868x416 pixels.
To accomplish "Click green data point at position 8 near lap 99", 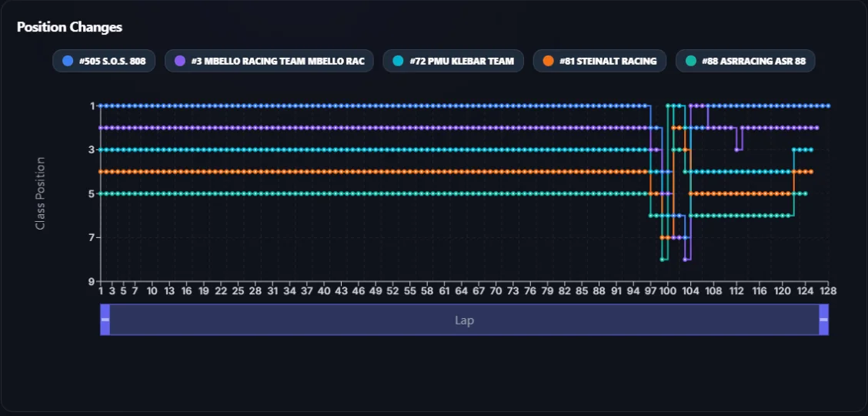I will click(662, 260).
